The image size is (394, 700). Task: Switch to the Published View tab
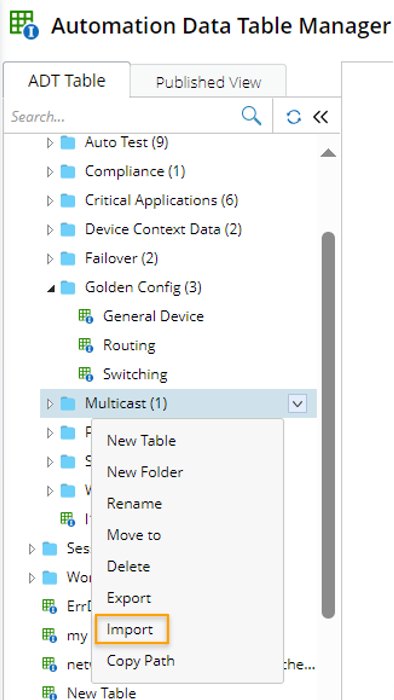208,82
